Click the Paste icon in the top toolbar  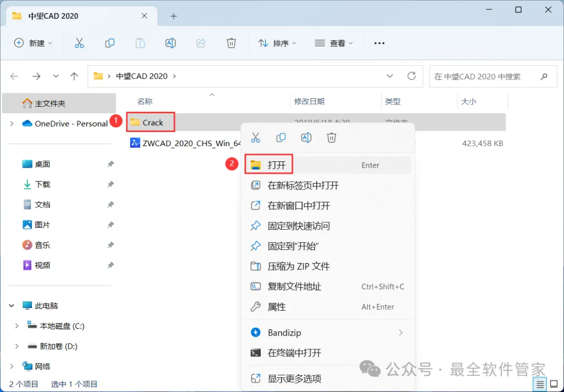coord(140,43)
